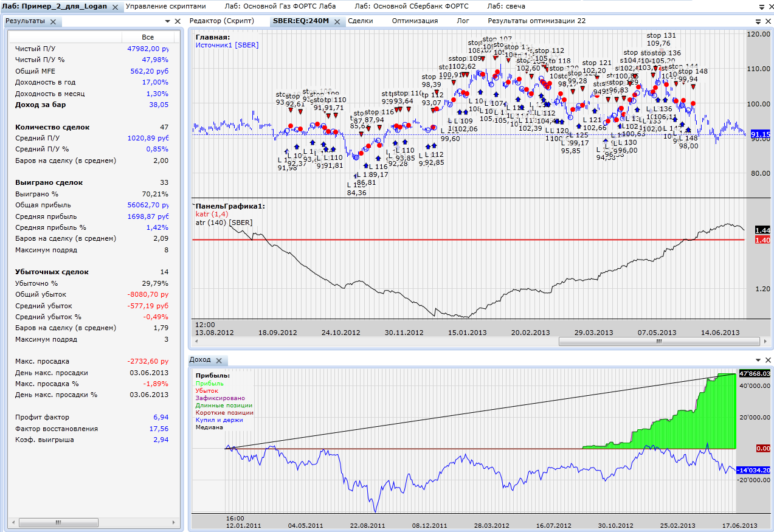
Task: Switch to the Сделки tab
Action: (x=360, y=21)
